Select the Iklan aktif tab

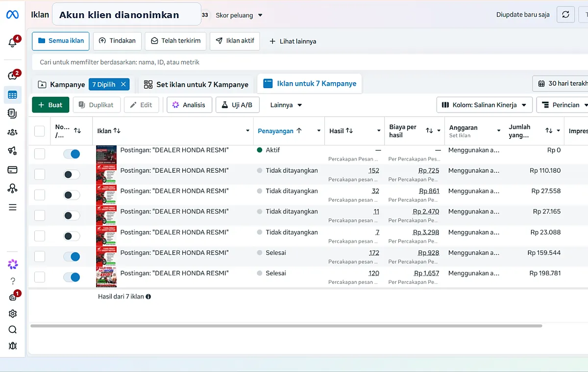click(x=235, y=41)
